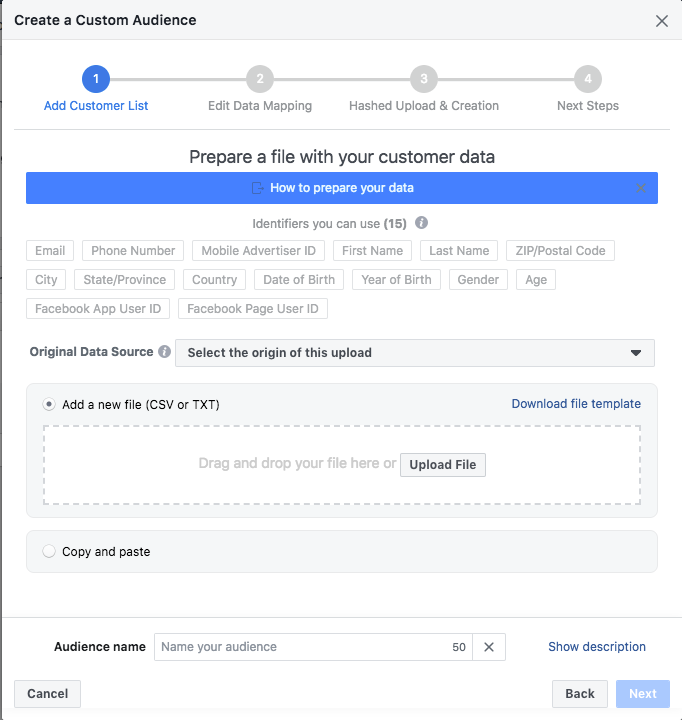The width and height of the screenshot is (682, 720).
Task: Click the dropdown arrow for data source
Action: click(x=636, y=353)
